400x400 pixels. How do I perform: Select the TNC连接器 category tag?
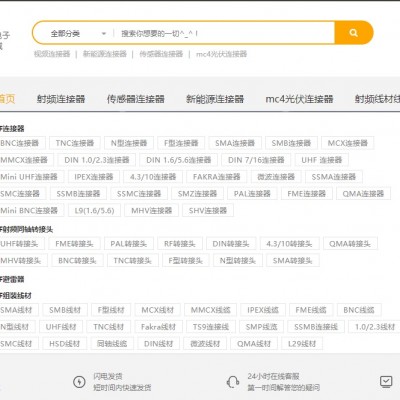click(75, 143)
